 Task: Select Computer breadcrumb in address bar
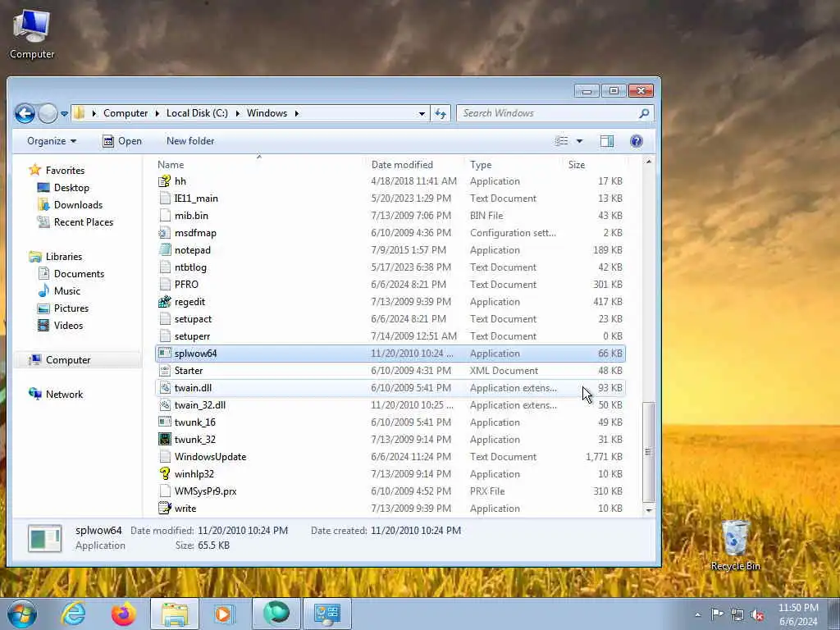tap(126, 113)
